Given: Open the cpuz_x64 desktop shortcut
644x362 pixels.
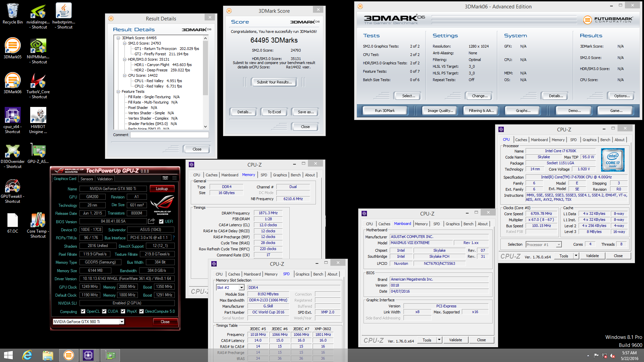Looking at the screenshot, I should pyautogui.click(x=13, y=120).
